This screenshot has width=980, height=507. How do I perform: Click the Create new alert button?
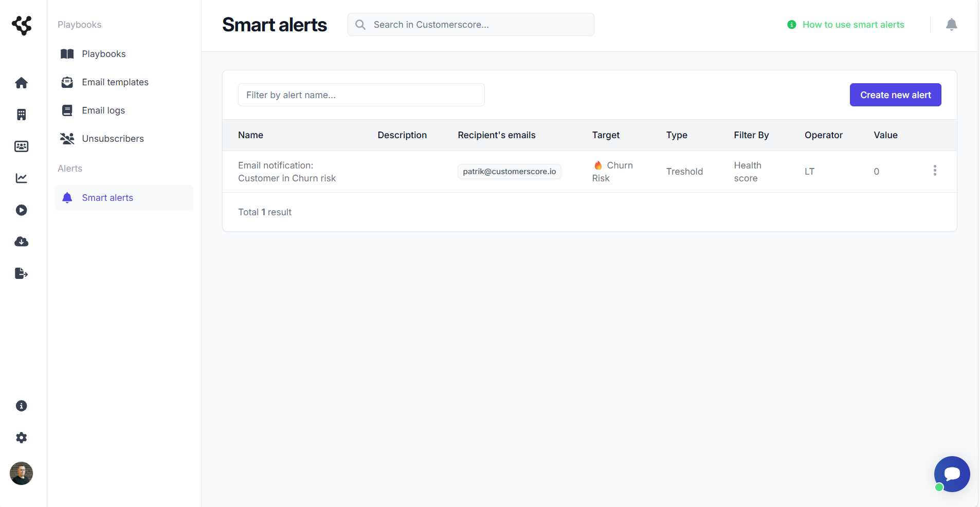coord(895,95)
